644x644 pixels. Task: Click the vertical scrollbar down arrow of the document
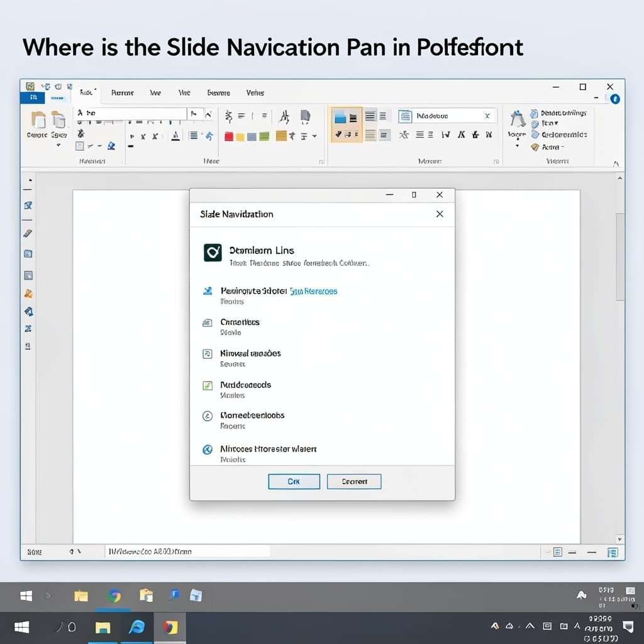click(619, 539)
